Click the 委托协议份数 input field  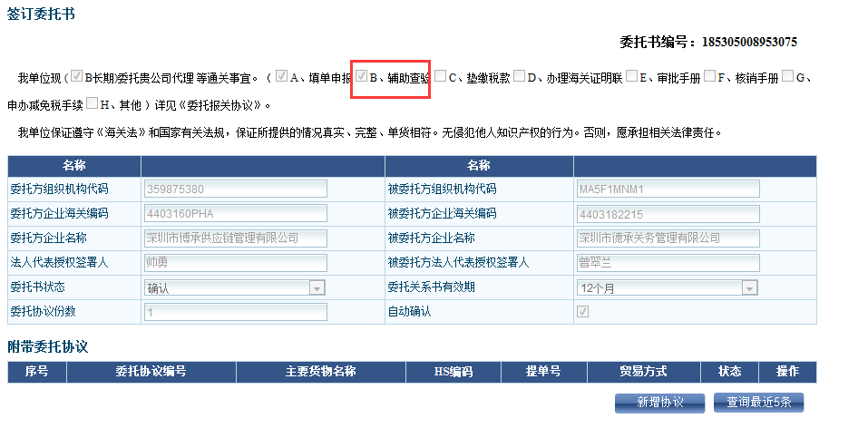pos(235,312)
